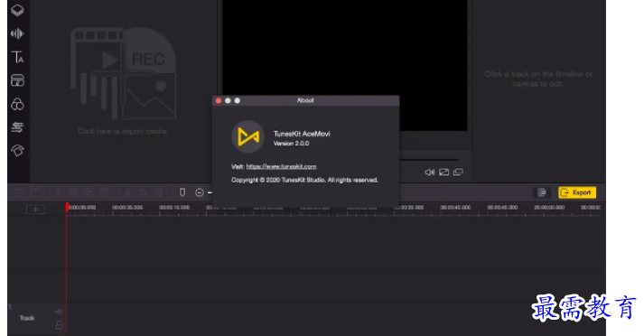This screenshot has width=644, height=336.
Task: Click 'Version 2.0.0' text in About
Action: tap(291, 144)
